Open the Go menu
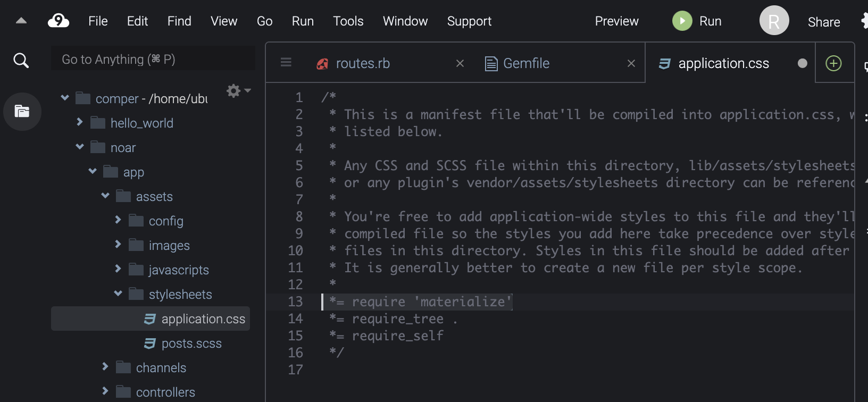Screen dimensions: 868x402 (x=264, y=21)
